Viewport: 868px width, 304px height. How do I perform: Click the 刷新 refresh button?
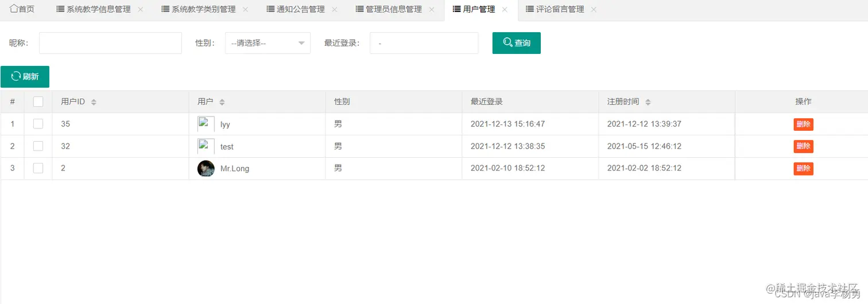(25, 77)
